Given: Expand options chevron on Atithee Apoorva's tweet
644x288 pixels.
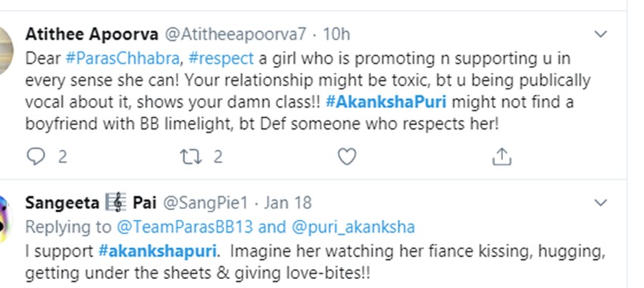Looking at the screenshot, I should click(x=601, y=34).
